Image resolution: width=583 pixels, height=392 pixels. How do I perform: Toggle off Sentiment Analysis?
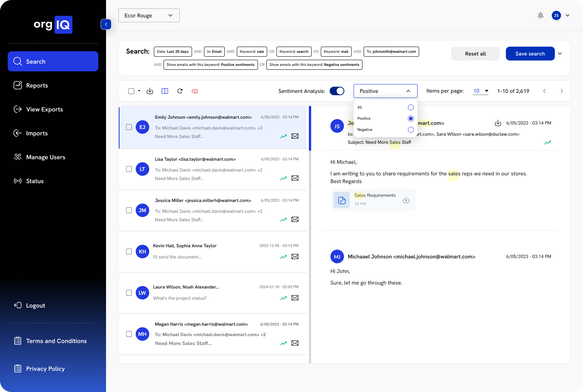pyautogui.click(x=337, y=91)
